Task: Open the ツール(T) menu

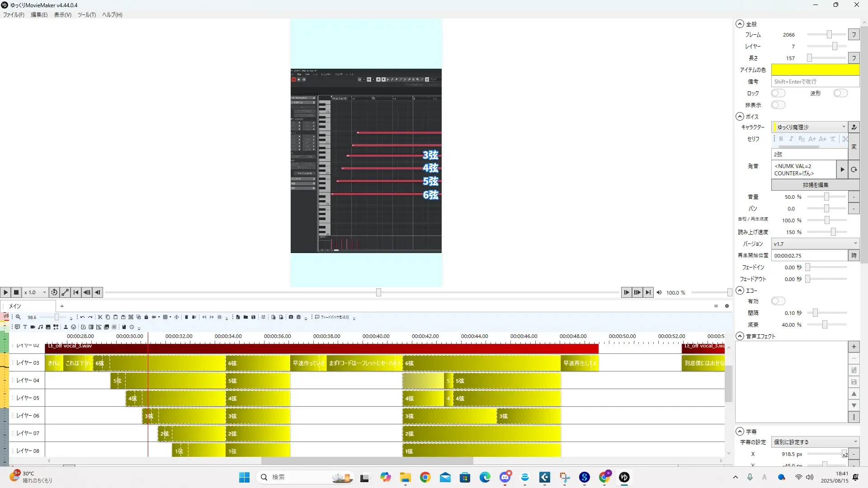Action: point(86,15)
